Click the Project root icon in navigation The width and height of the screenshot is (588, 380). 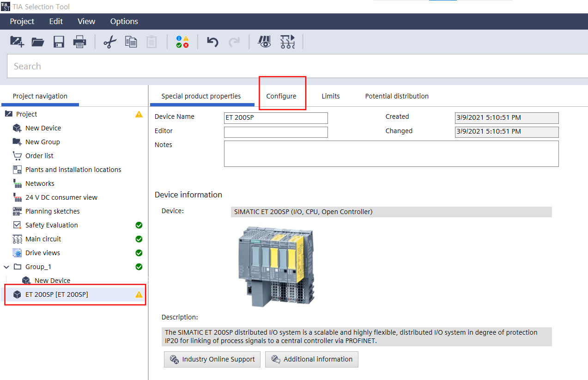tap(8, 114)
